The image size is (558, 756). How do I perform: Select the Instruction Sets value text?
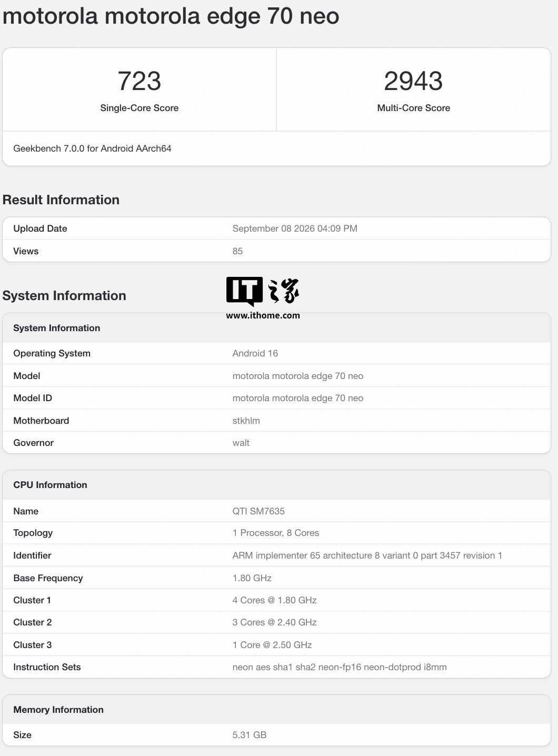tap(340, 667)
